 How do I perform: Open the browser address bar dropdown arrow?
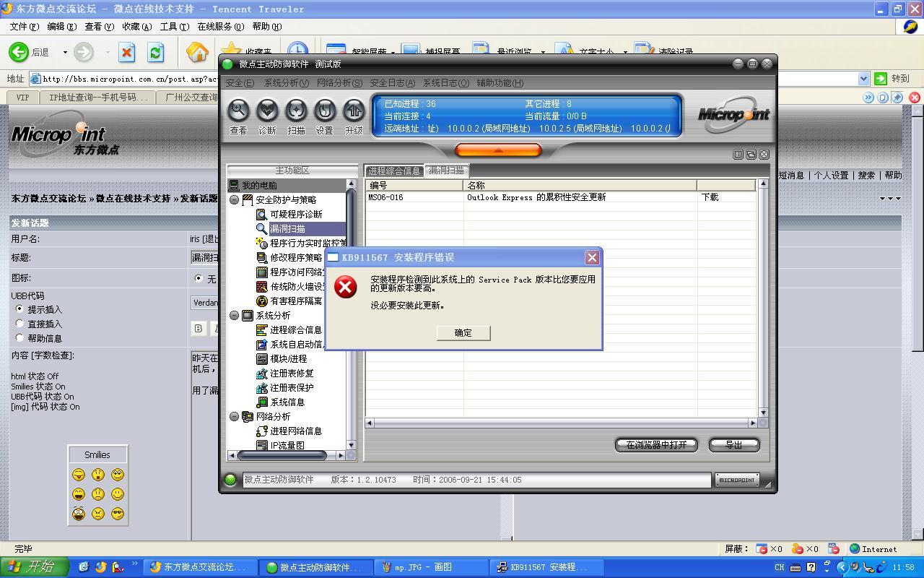click(x=863, y=79)
